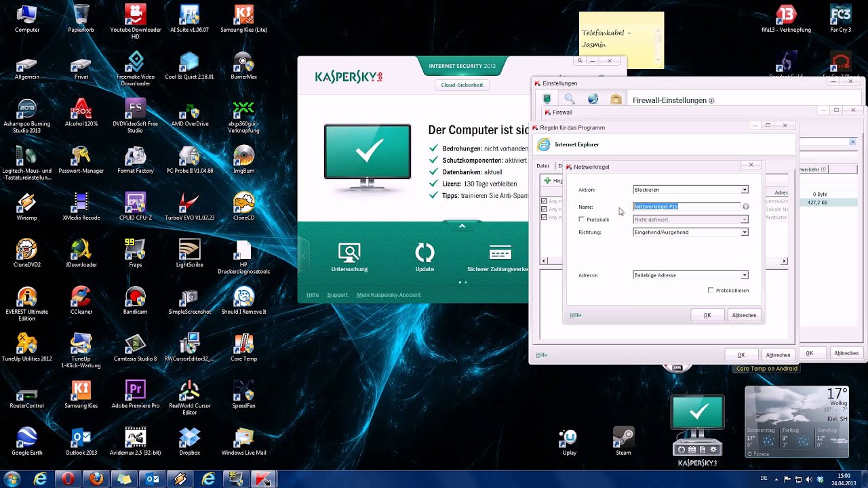Select the Fraps desktop icon
Image resolution: width=868 pixels, height=488 pixels.
(x=135, y=253)
